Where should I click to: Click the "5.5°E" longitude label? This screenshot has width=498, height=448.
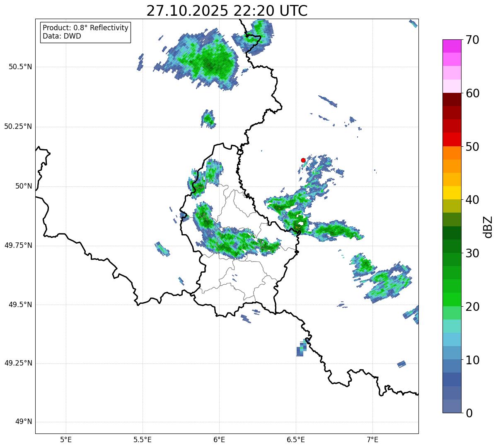pyautogui.click(x=143, y=439)
